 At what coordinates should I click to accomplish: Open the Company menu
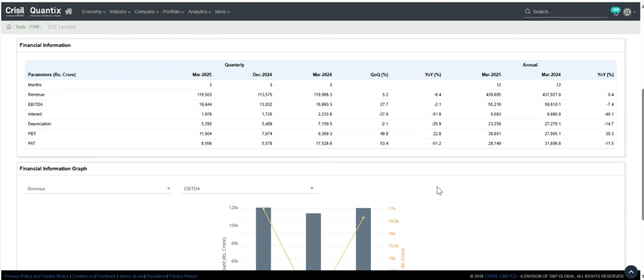click(x=146, y=12)
